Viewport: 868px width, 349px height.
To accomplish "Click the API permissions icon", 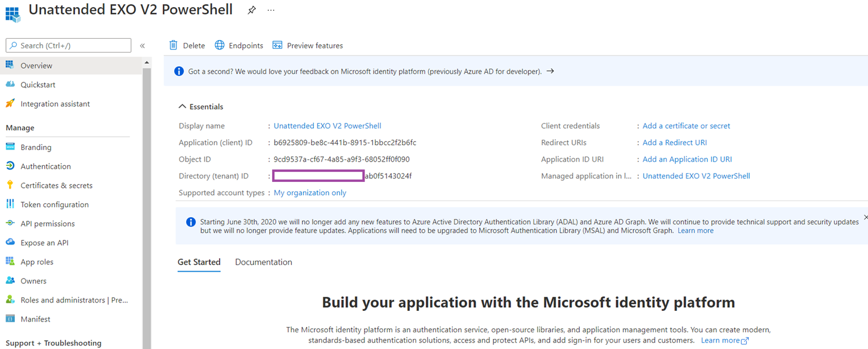I will point(10,223).
